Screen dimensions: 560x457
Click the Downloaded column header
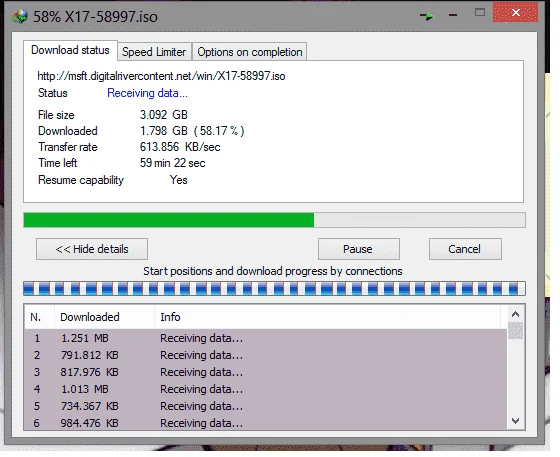(104, 317)
